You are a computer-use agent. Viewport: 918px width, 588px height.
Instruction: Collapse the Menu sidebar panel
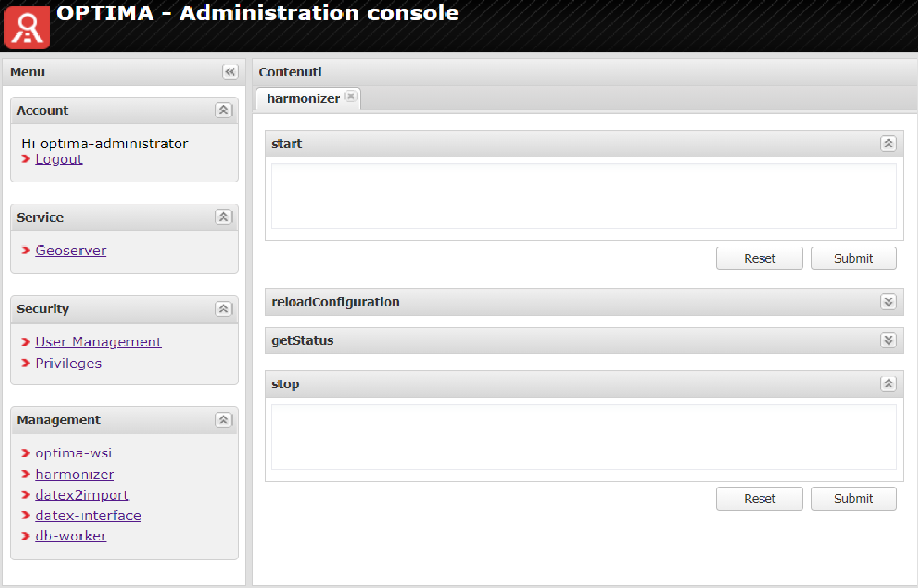click(230, 72)
